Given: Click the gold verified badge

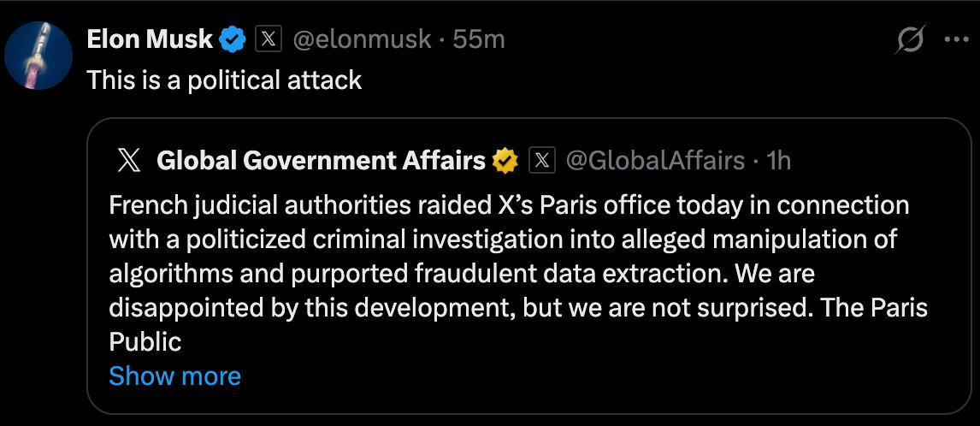Looking at the screenshot, I should 506,160.
